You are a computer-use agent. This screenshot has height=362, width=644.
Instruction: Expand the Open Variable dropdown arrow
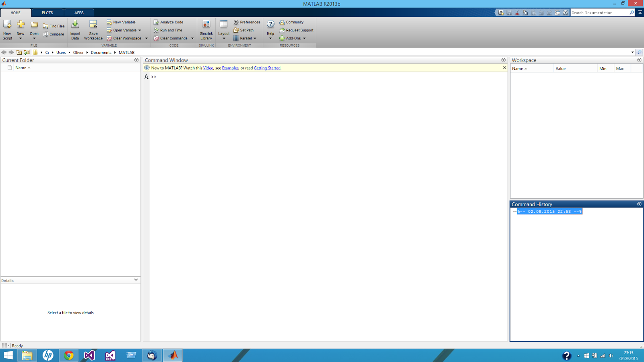[140, 30]
